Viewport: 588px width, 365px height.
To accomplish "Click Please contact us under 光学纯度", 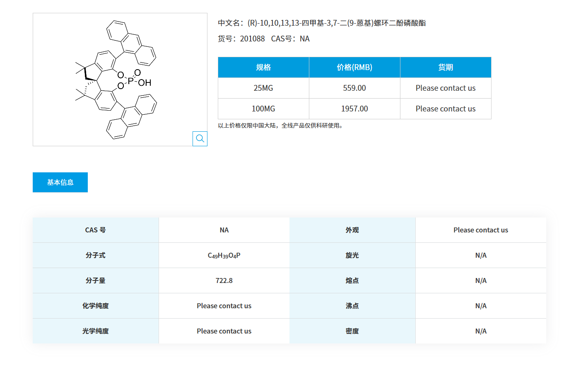I will tap(224, 331).
